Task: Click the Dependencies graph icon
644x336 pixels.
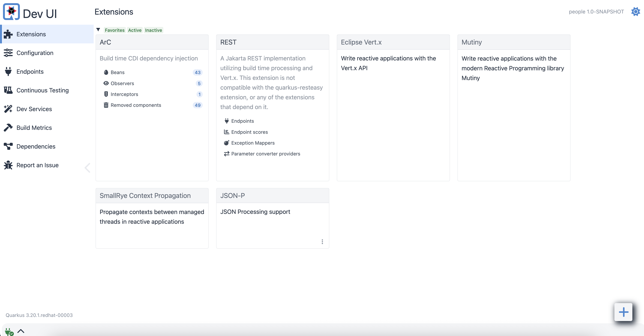Action: 8,146
